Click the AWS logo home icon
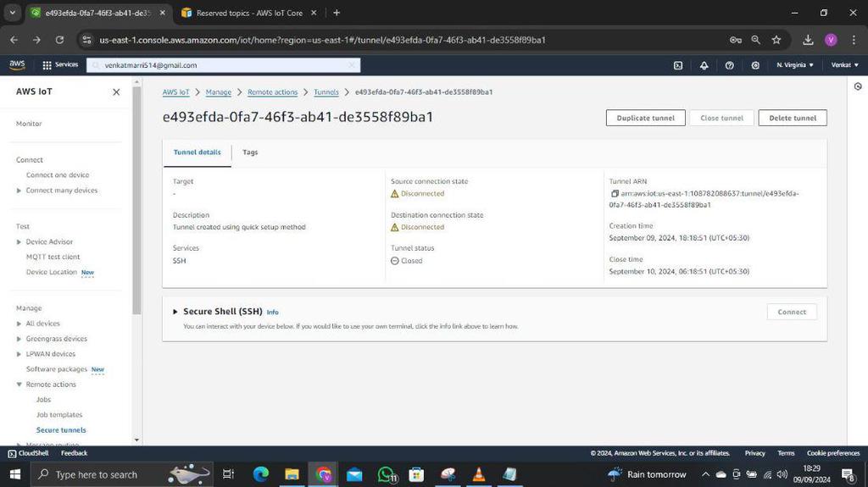This screenshot has width=868, height=487. 17,64
